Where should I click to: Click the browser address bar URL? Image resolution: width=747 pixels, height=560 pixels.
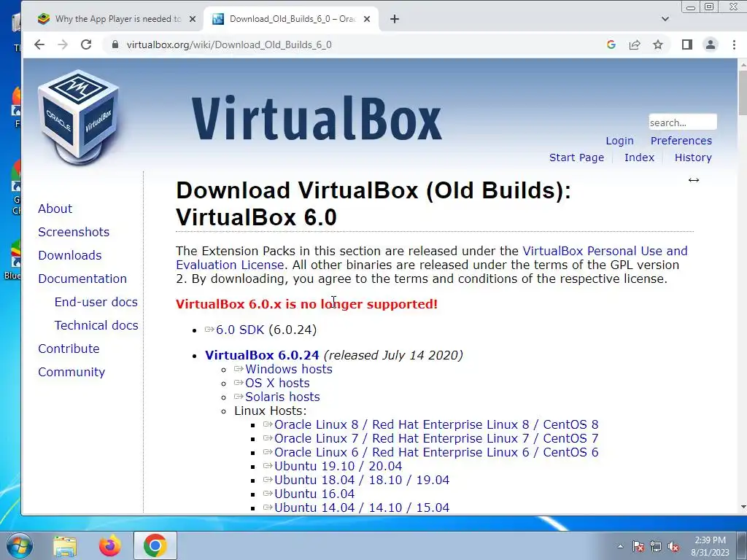pyautogui.click(x=229, y=44)
